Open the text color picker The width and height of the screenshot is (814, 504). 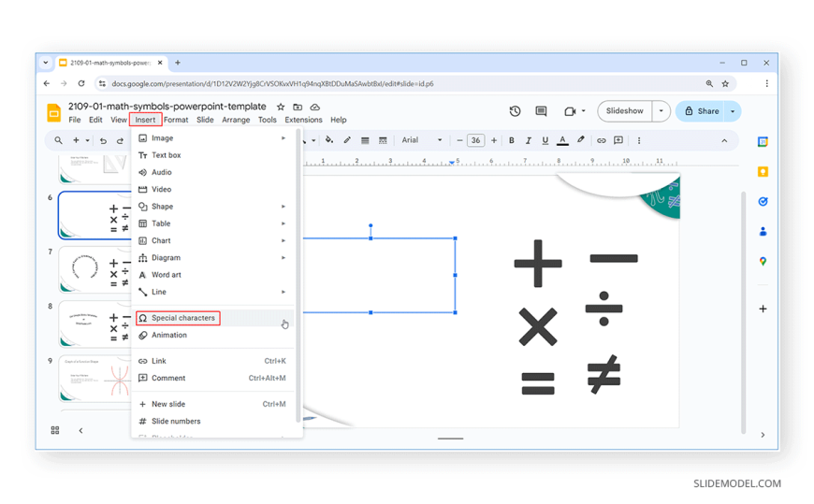tap(562, 140)
